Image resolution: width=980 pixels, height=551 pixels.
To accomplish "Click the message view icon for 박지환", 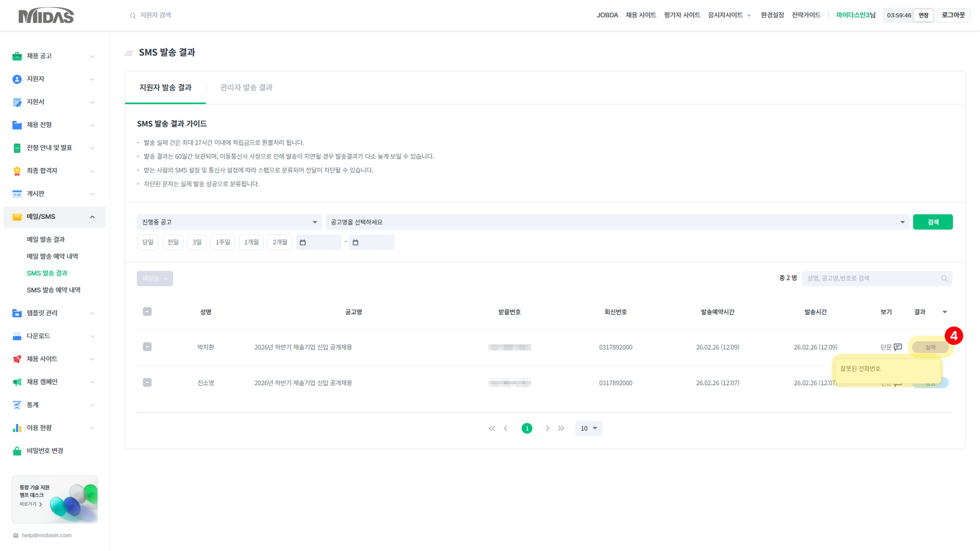I will pyautogui.click(x=898, y=347).
